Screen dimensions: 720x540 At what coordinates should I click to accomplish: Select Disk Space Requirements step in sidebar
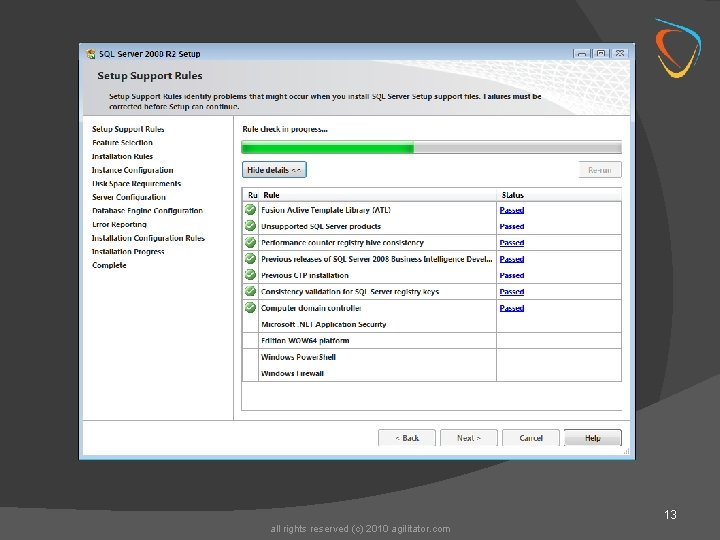[x=136, y=183]
